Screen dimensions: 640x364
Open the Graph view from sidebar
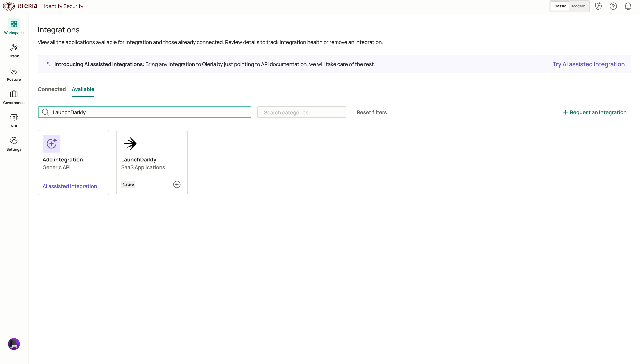pos(14,51)
